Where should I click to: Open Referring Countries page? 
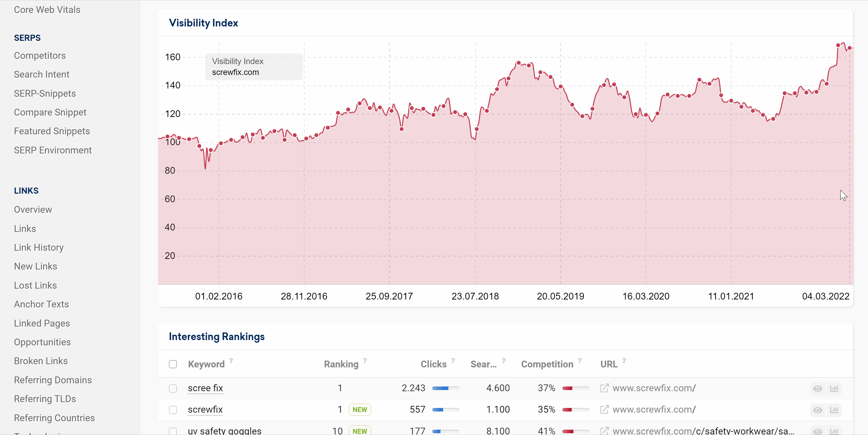tap(55, 418)
